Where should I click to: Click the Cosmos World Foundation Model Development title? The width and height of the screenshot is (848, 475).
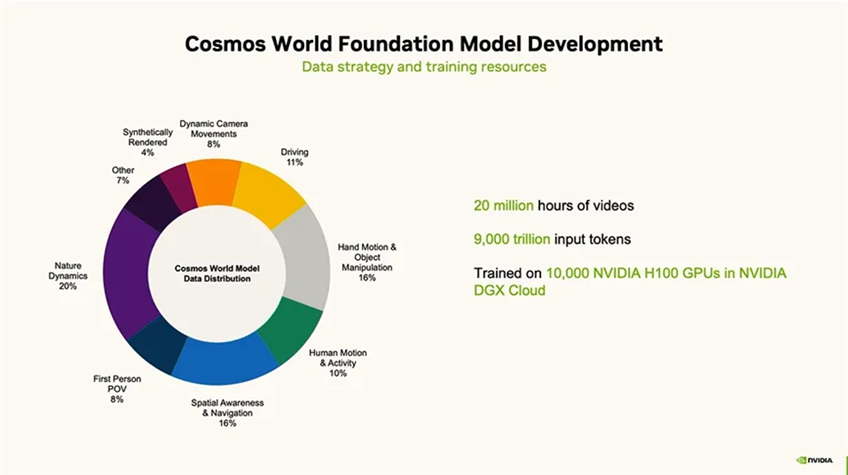click(x=423, y=43)
